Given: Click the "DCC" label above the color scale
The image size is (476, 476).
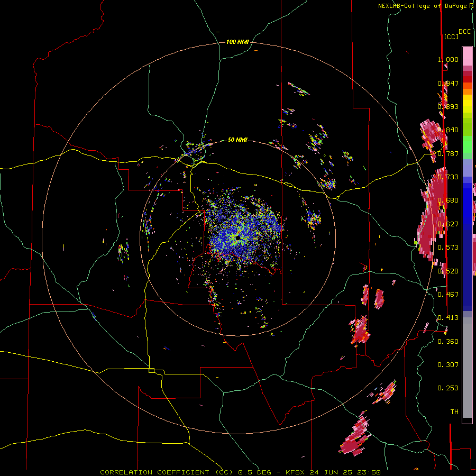Looking at the screenshot, I should 464,32.
